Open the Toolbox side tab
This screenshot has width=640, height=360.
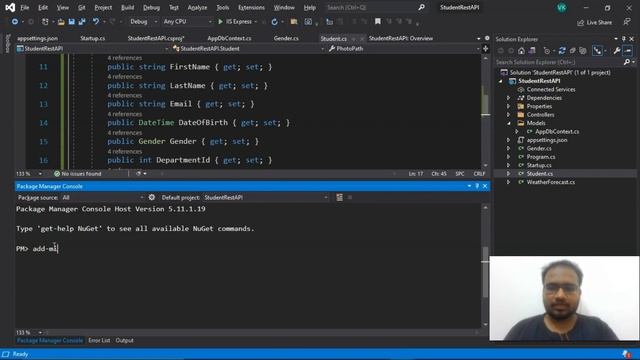click(8, 43)
